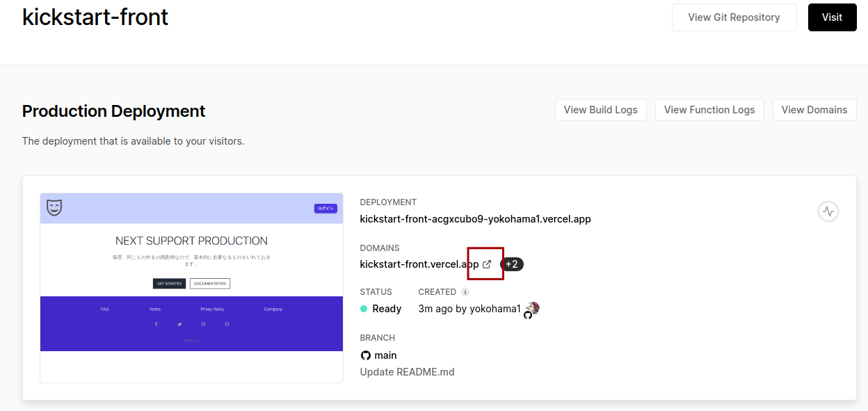Click the GitHub icon beside the main branch
The height and width of the screenshot is (411, 868).
click(x=364, y=355)
